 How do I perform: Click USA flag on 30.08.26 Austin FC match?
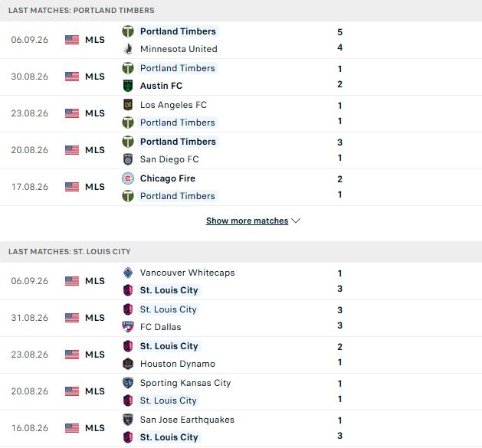pos(72,77)
